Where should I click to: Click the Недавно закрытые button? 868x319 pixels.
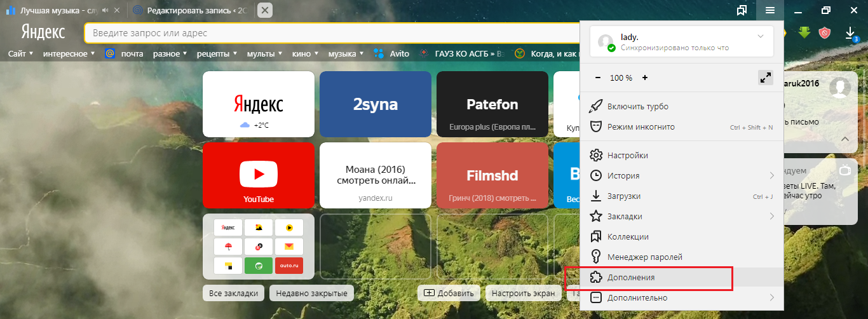[311, 293]
